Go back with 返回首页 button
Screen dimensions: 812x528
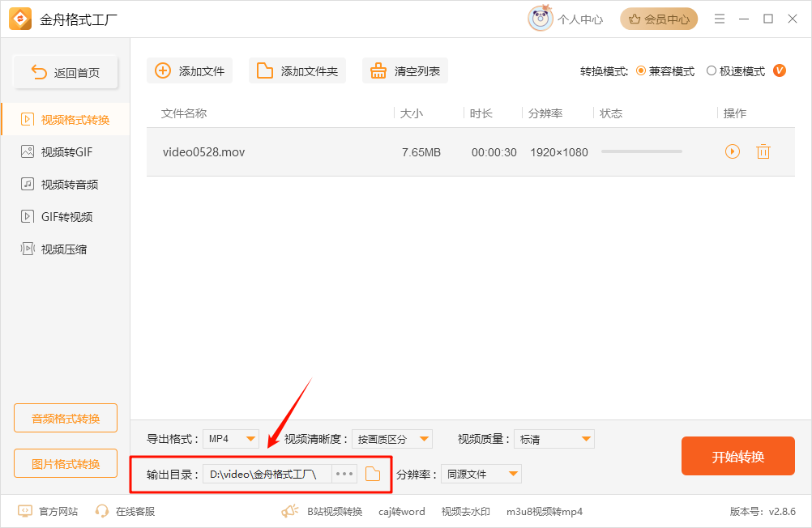point(66,72)
